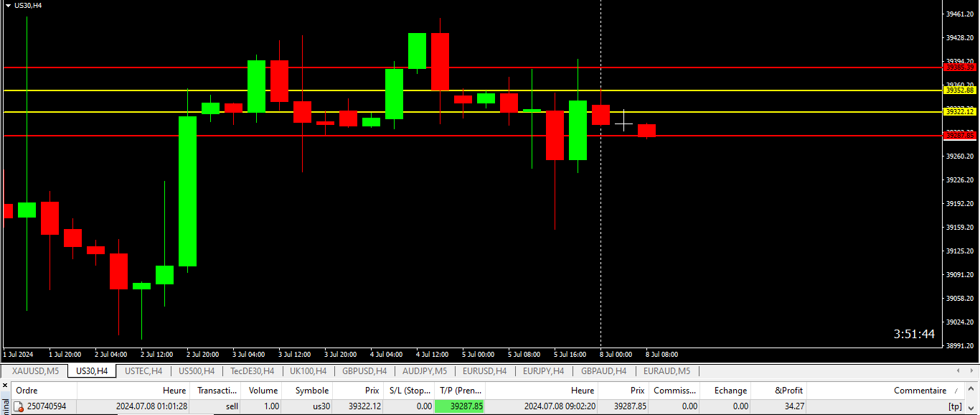Select the US30,H4 chart tab
The height and width of the screenshot is (415, 980).
click(x=92, y=371)
